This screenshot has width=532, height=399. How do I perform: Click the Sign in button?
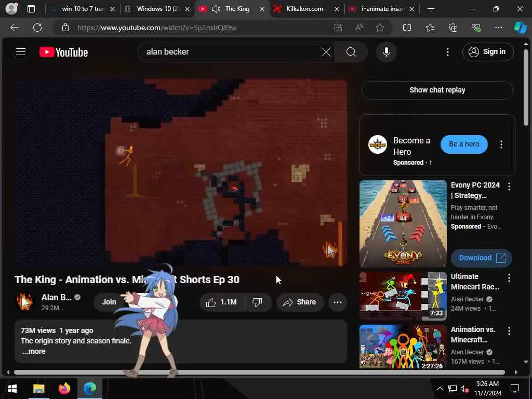point(487,52)
